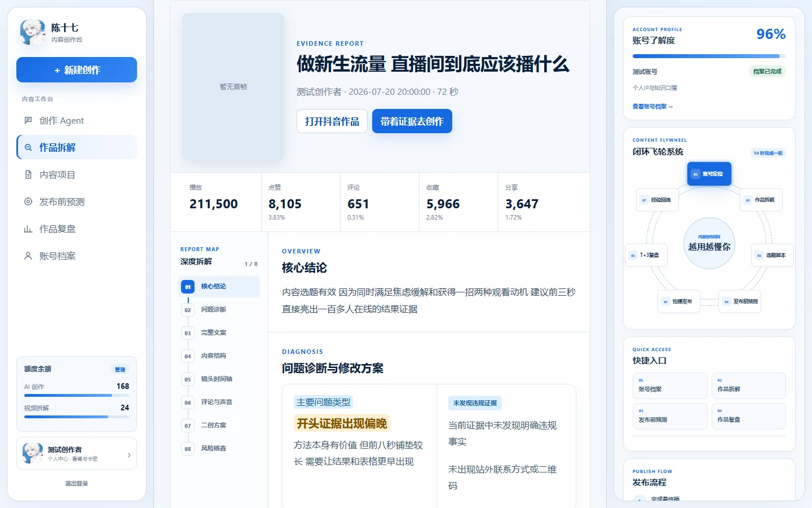The image size is (812, 508).
Task: Select step 07 badge for 二创方案
Action: click(188, 426)
